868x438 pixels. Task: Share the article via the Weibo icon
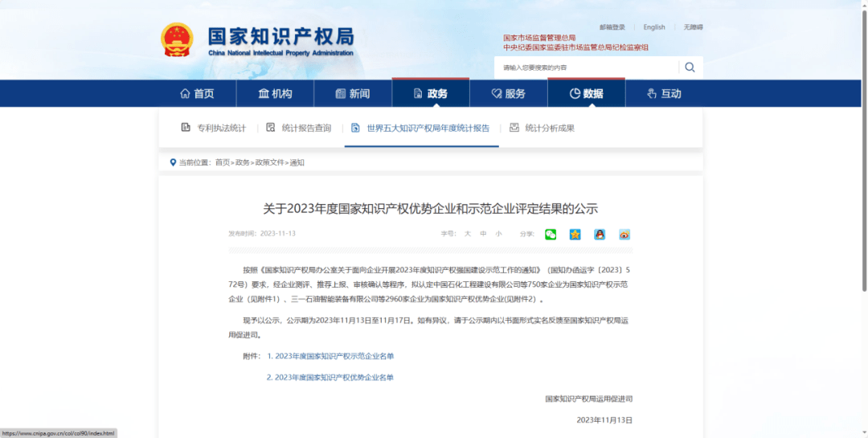click(x=624, y=234)
